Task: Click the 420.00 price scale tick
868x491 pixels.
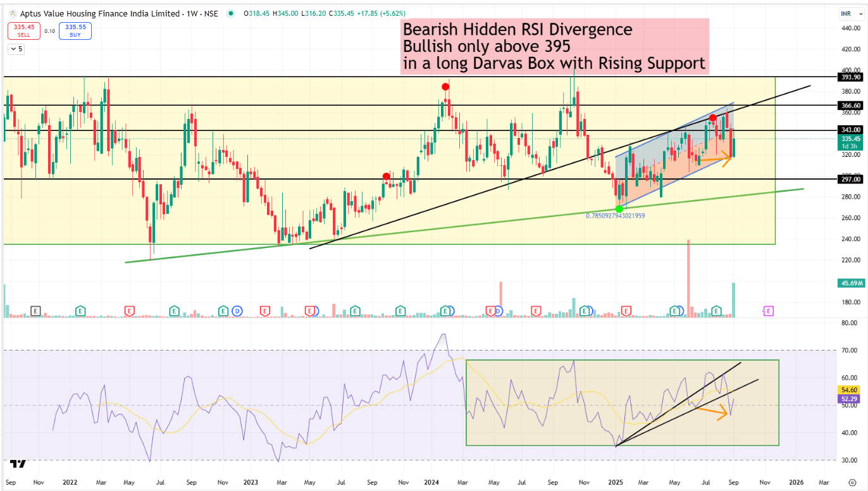Action: coord(852,49)
